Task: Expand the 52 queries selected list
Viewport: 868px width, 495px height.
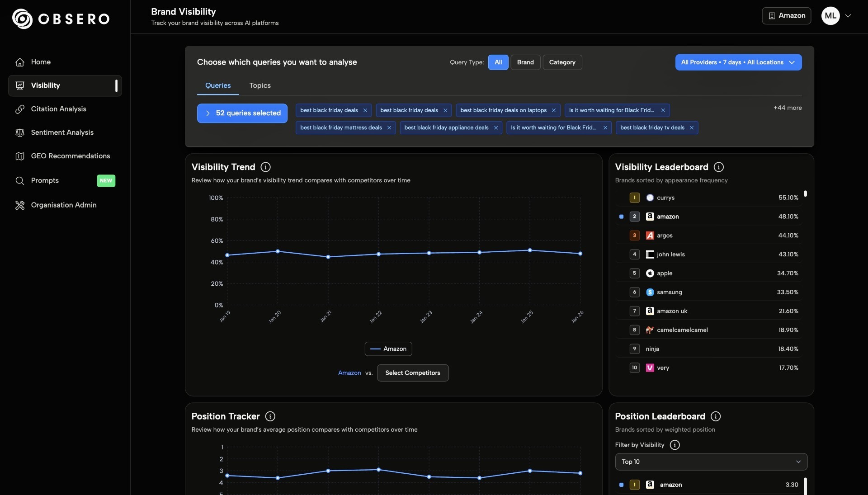Action: tap(242, 113)
